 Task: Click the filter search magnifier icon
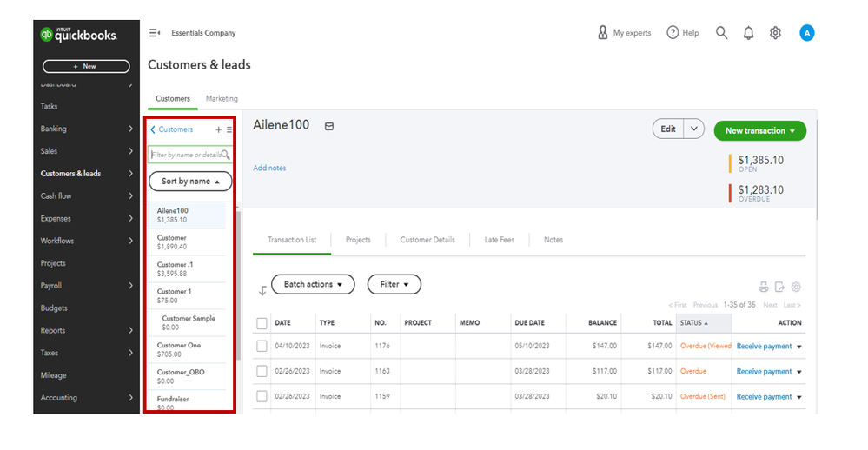click(225, 155)
